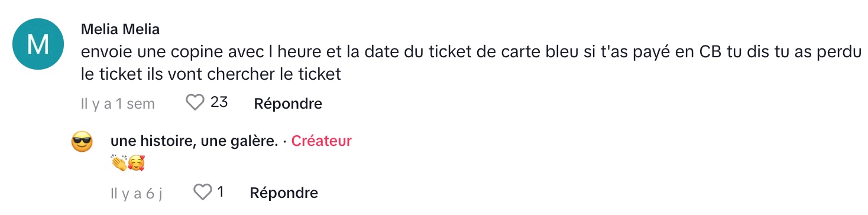868x215 pixels.
Task: Like Melia Melia's comment with the heart
Action: pos(195,103)
